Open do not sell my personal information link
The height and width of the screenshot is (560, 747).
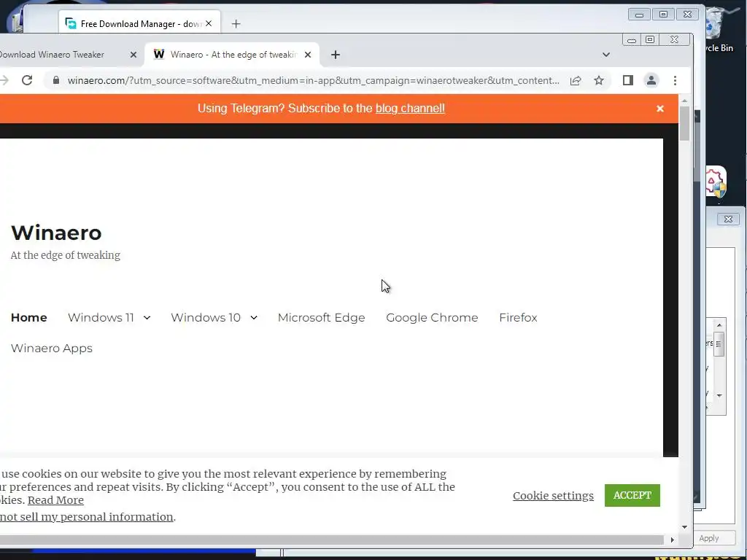[x=87, y=517]
